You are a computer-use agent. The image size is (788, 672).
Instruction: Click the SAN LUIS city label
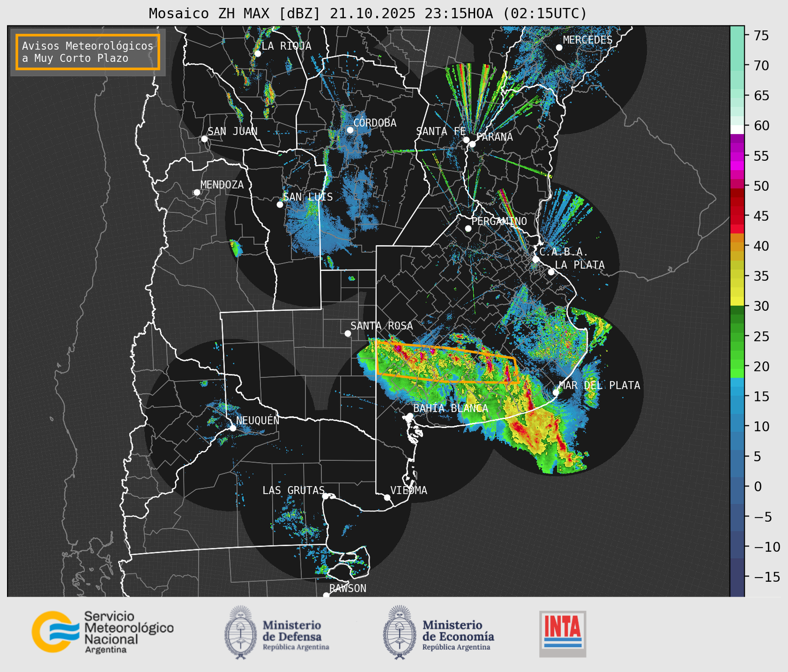pyautogui.click(x=308, y=197)
